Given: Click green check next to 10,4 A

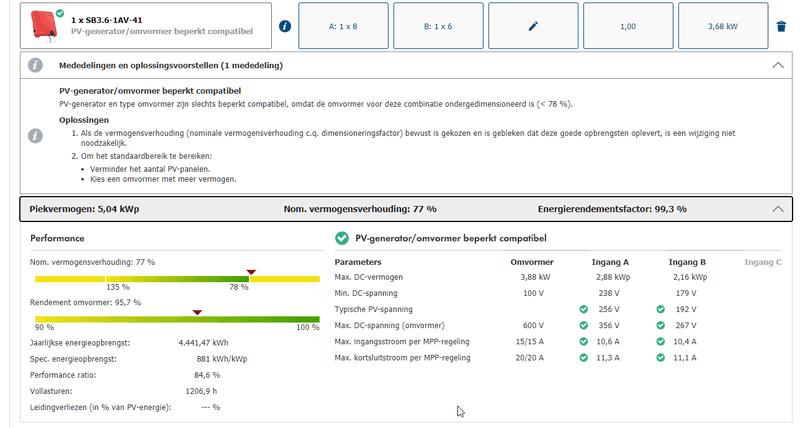Looking at the screenshot, I should click(x=661, y=342).
